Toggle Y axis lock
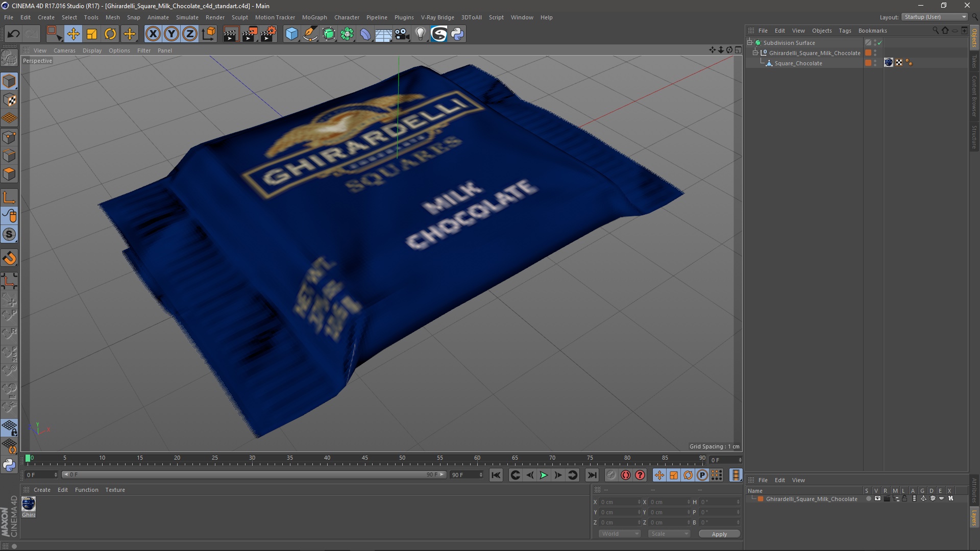The width and height of the screenshot is (980, 551). 171,34
